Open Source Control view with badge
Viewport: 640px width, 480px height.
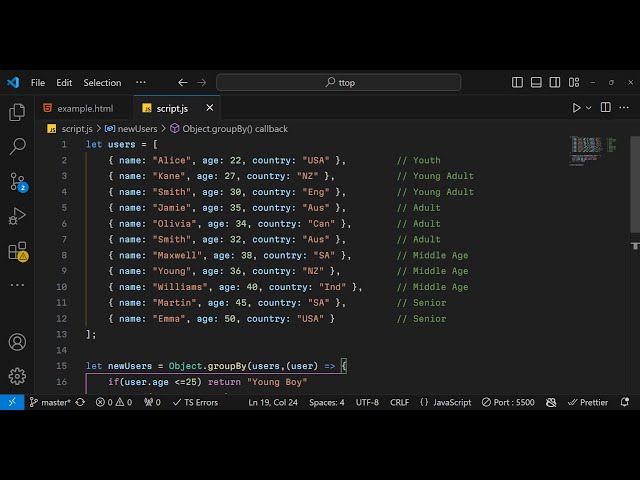coord(17,182)
